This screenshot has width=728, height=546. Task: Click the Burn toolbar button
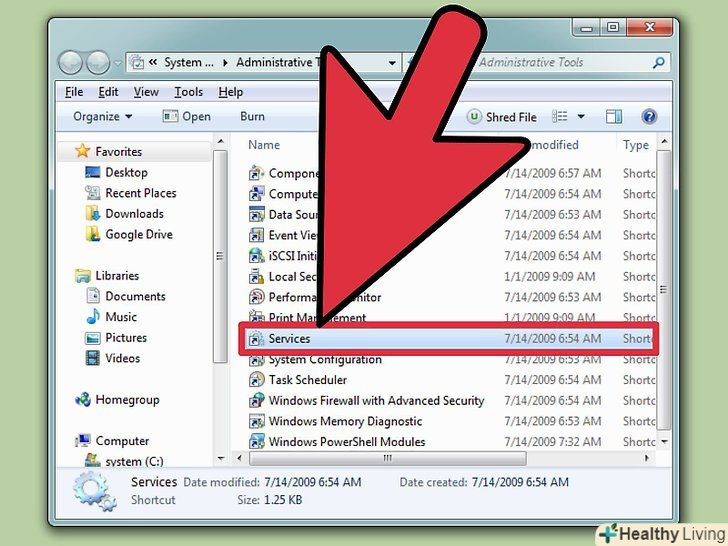253,117
